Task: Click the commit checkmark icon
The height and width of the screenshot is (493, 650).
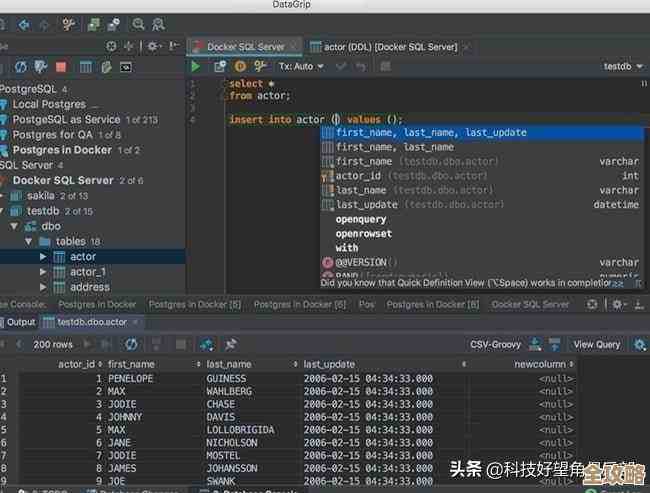Action: [x=341, y=66]
